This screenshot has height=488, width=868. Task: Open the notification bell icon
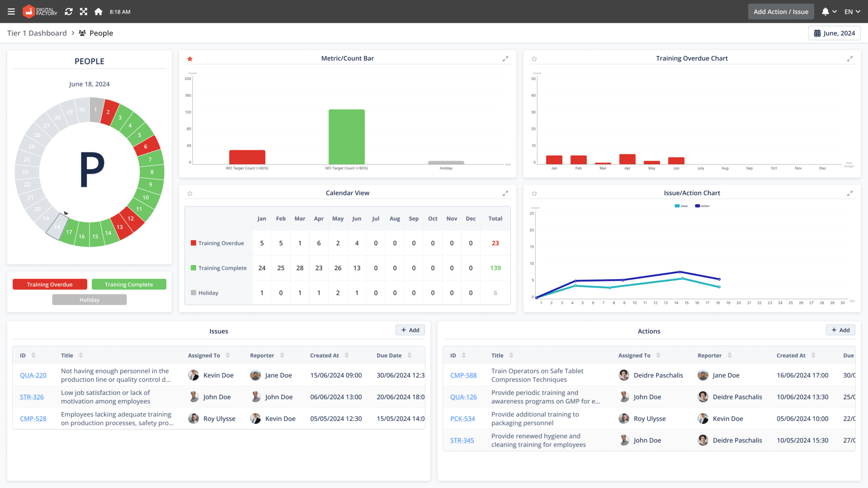point(826,11)
